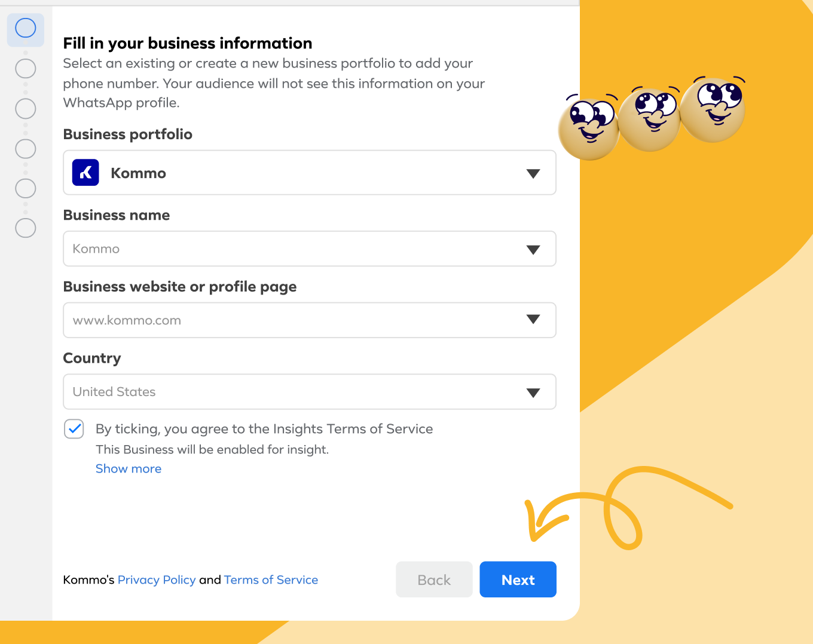Viewport: 813px width, 644px height.
Task: Click the Kommo logo icon in Business portfolio
Action: coord(85,173)
